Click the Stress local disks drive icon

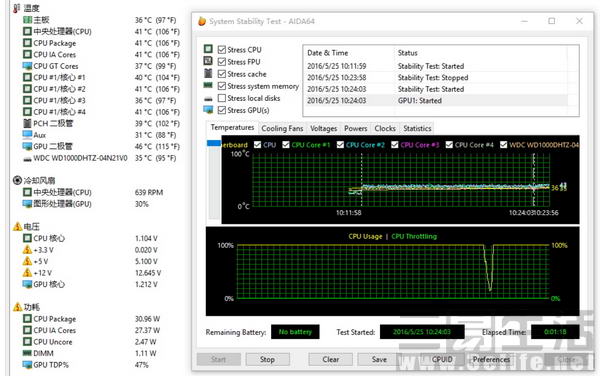(208, 99)
